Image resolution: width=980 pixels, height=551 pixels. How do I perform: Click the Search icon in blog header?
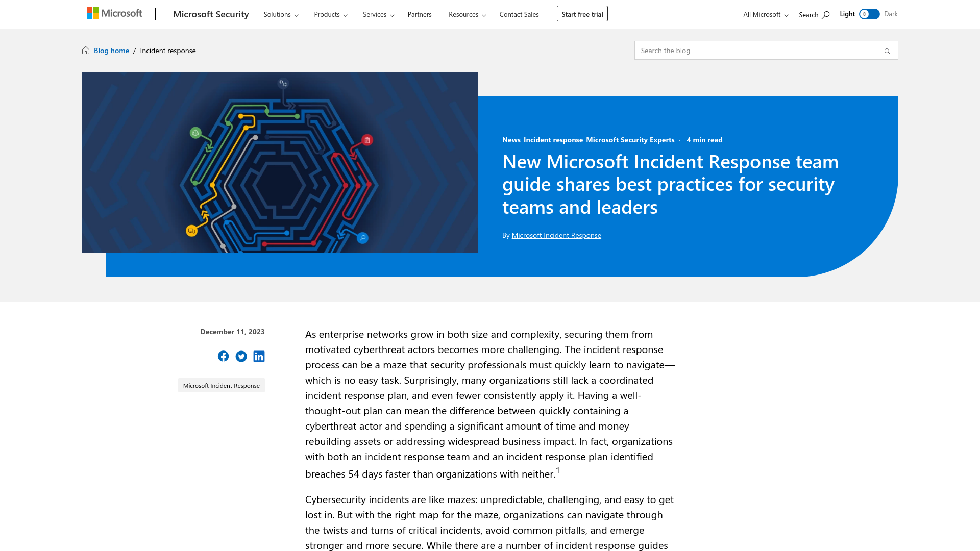887,51
